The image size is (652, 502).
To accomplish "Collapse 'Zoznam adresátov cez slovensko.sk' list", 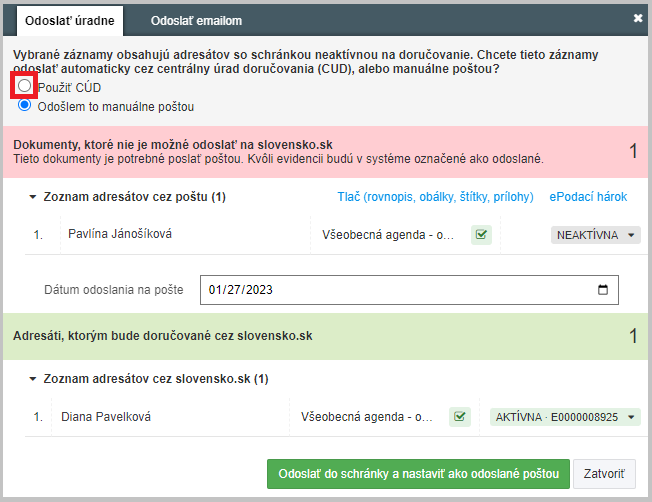I will (33, 379).
